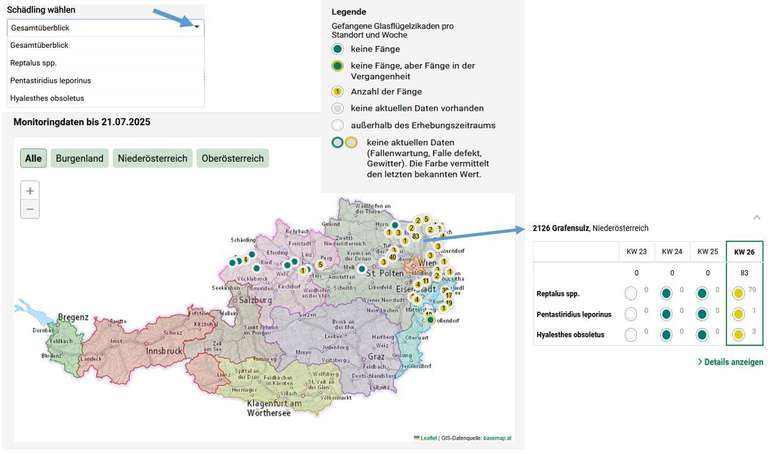Activate the Alle region filter
The height and width of the screenshot is (454, 770).
point(34,158)
